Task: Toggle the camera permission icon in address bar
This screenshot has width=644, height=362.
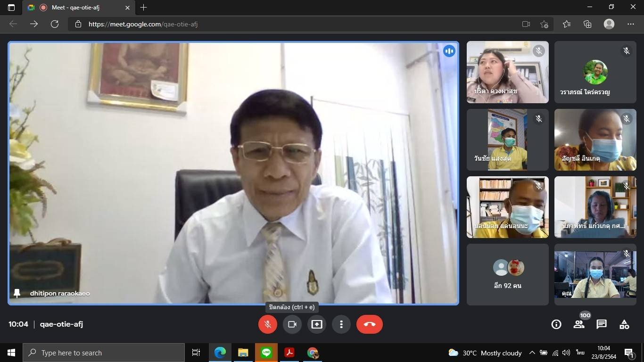Action: [x=526, y=24]
